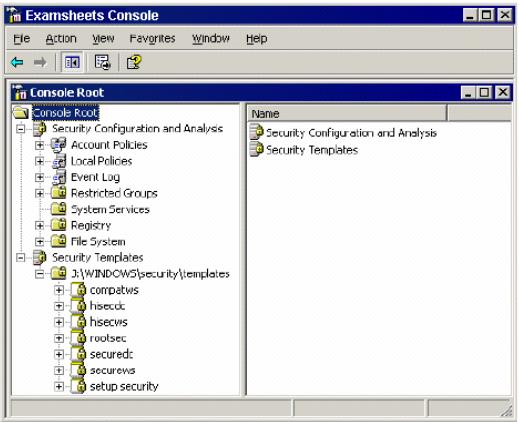
Task: Select the hisecdc template icon
Action: 78,306
